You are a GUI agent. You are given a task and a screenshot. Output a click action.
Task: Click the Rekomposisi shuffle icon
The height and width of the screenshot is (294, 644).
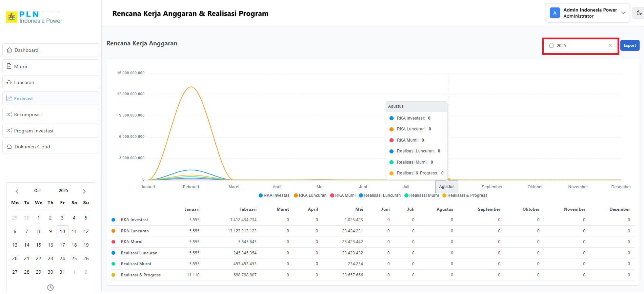click(9, 114)
